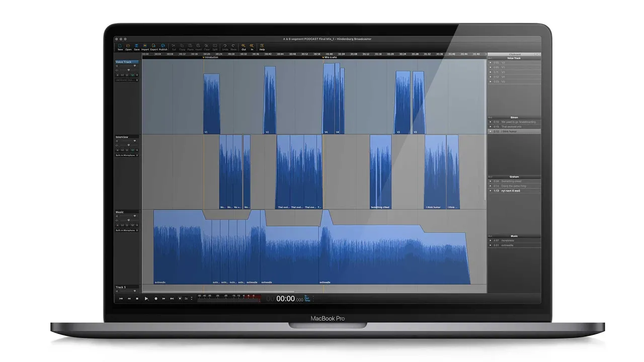644x362 pixels.
Task: Jump to start with the transport button
Action: pyautogui.click(x=121, y=299)
